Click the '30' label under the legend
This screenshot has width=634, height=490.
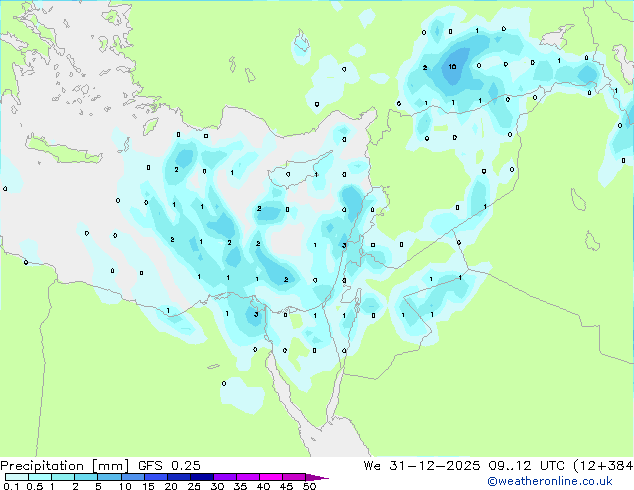(x=217, y=486)
